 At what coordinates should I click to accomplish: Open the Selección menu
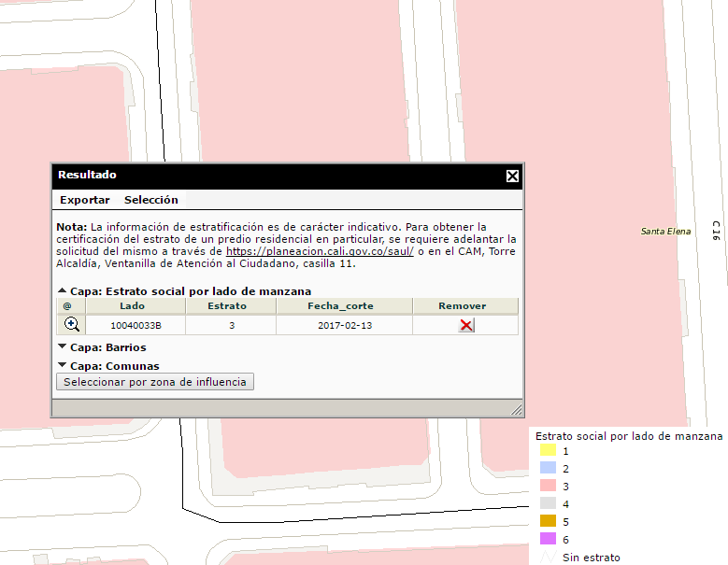coord(150,200)
